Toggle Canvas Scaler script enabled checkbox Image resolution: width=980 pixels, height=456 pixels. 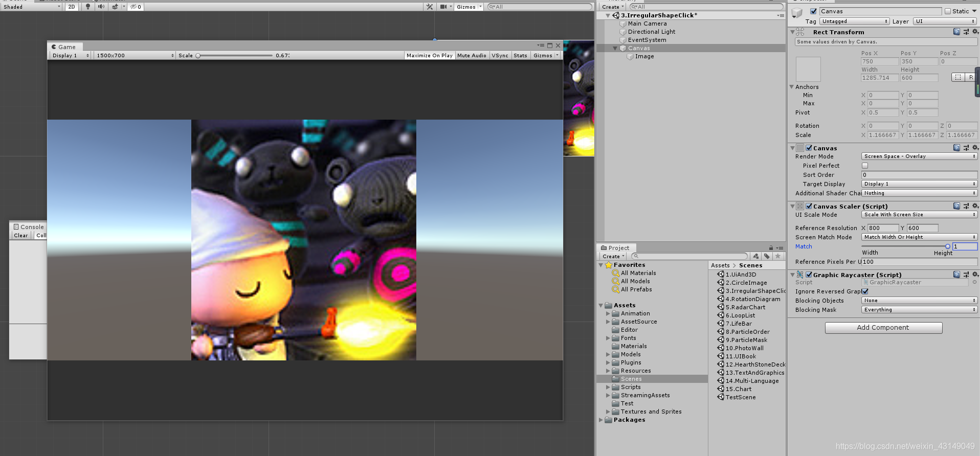pyautogui.click(x=809, y=207)
